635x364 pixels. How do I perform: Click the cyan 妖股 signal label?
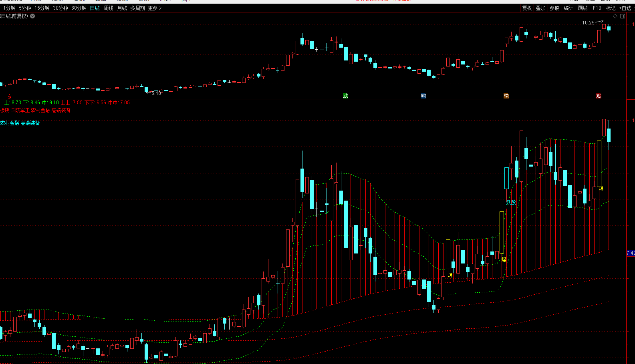(x=511, y=203)
